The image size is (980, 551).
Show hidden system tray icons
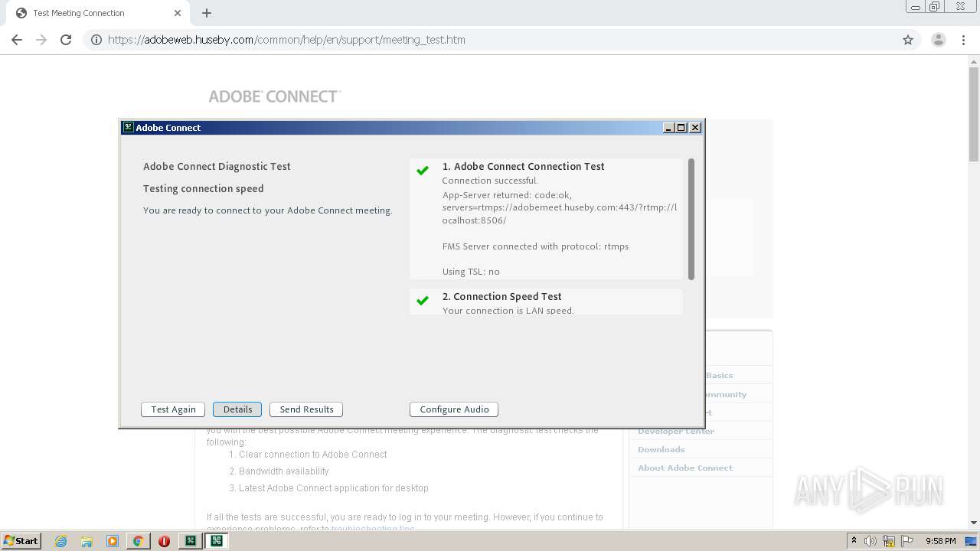[854, 541]
